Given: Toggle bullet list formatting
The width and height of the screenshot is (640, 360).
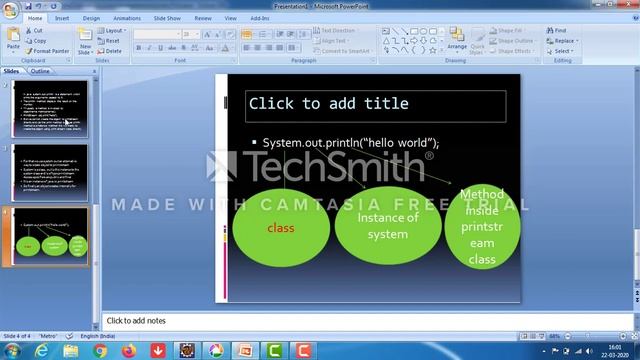Looking at the screenshot, I should coord(247,35).
